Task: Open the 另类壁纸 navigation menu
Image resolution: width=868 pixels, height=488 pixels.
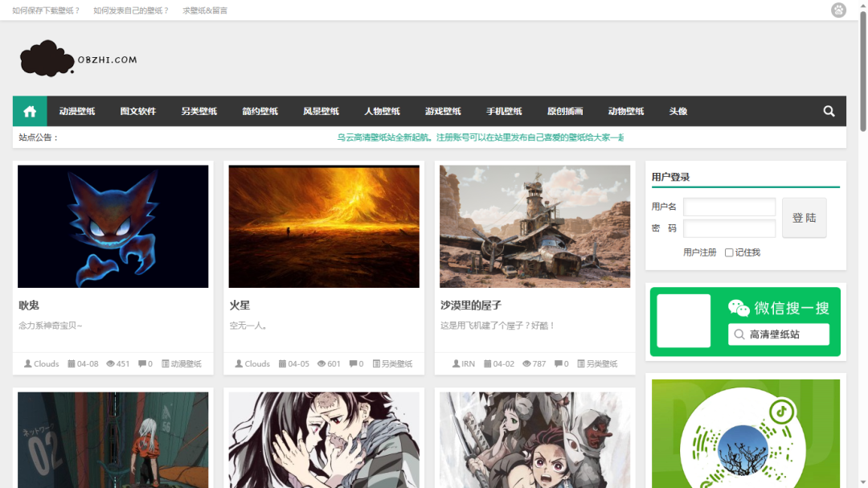Action: point(199,111)
